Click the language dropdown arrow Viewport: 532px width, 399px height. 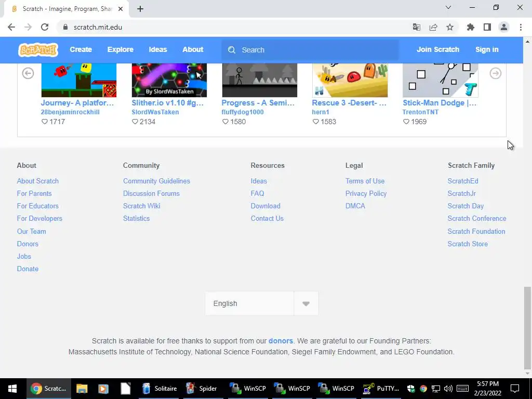coord(306,303)
